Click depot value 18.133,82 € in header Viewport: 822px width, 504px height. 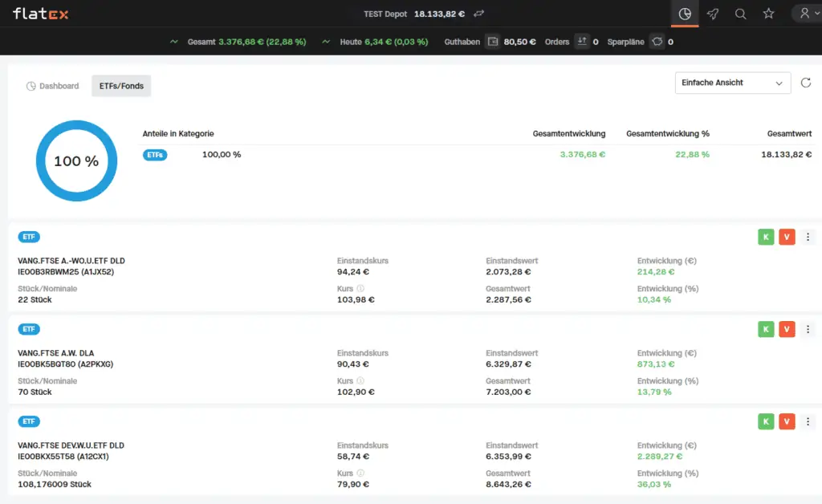[439, 14]
